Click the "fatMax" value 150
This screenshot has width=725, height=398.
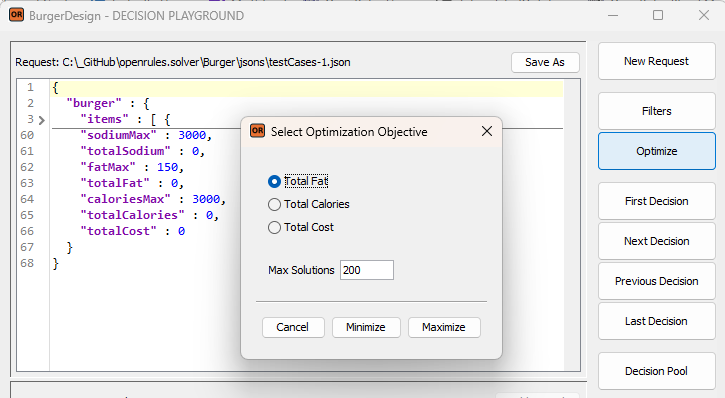[x=167, y=167]
